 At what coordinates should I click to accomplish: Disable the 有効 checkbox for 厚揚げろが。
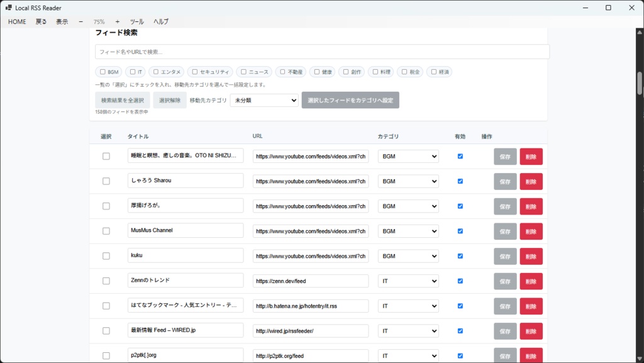click(x=460, y=206)
